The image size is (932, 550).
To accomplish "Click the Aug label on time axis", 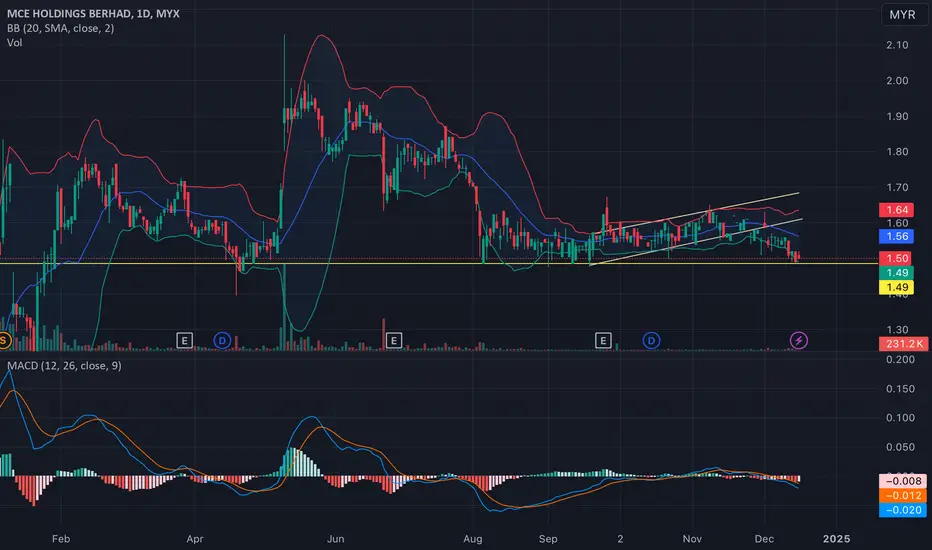I will pyautogui.click(x=473, y=539).
